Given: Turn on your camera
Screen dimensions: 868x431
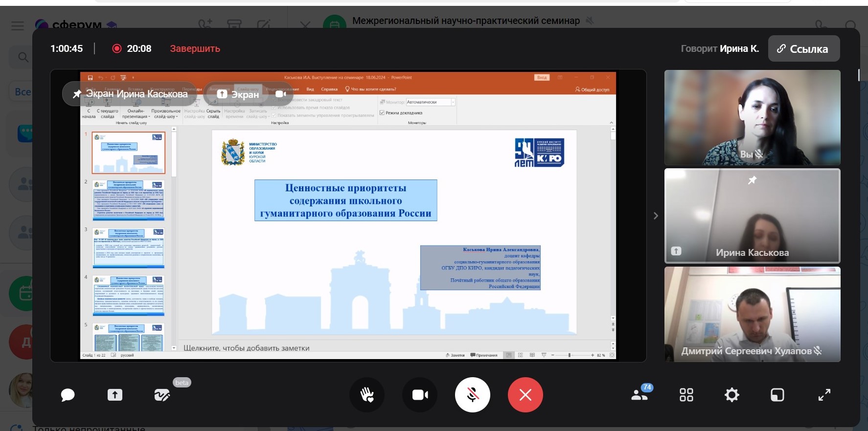Looking at the screenshot, I should click(x=420, y=395).
